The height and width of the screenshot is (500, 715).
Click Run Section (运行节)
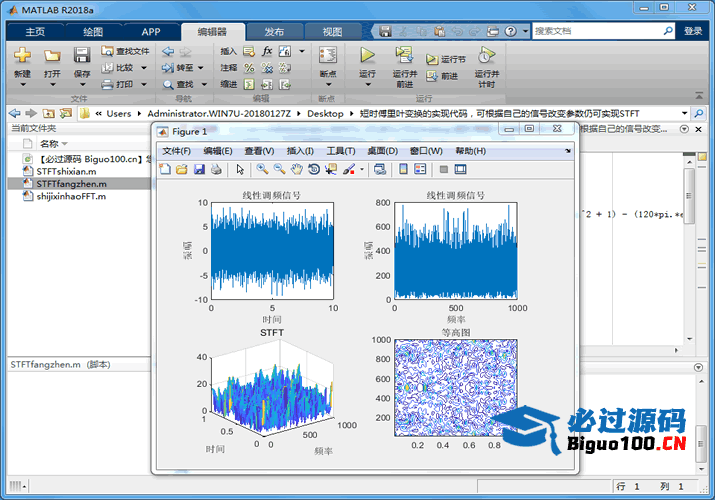click(x=446, y=59)
